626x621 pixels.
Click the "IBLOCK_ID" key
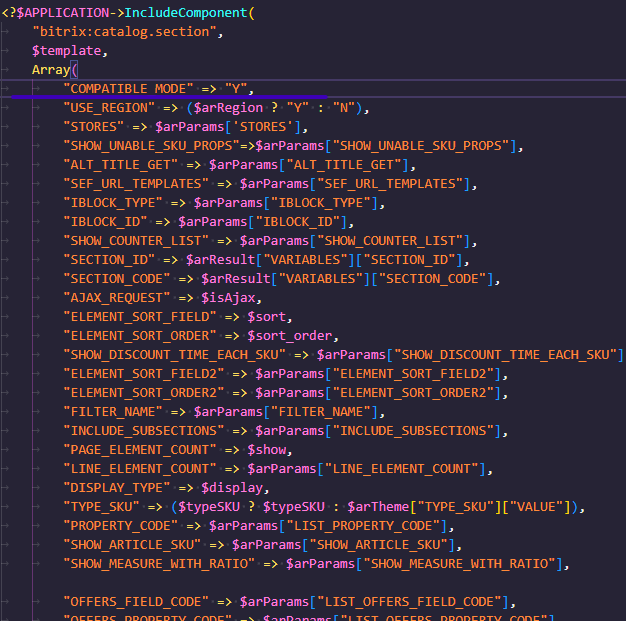pos(105,222)
